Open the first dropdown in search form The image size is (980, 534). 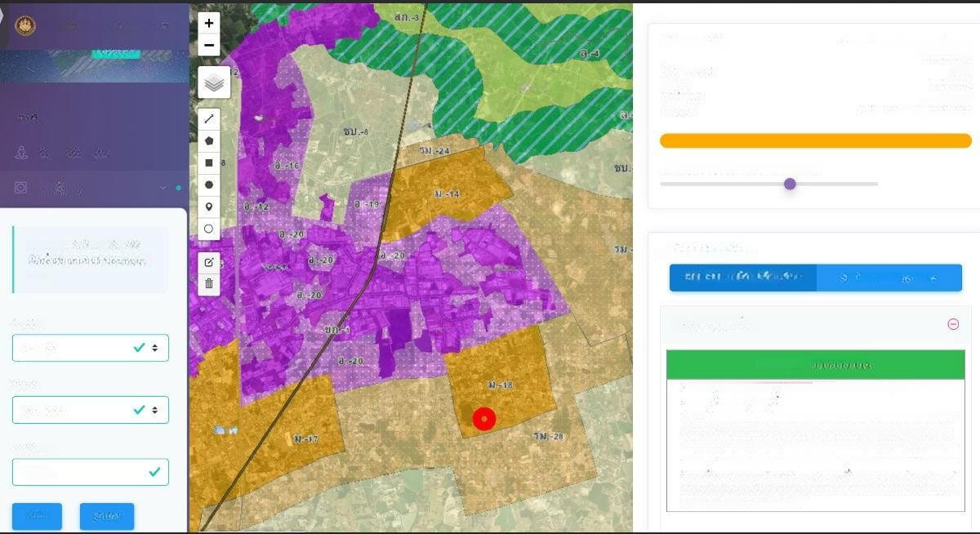click(90, 348)
